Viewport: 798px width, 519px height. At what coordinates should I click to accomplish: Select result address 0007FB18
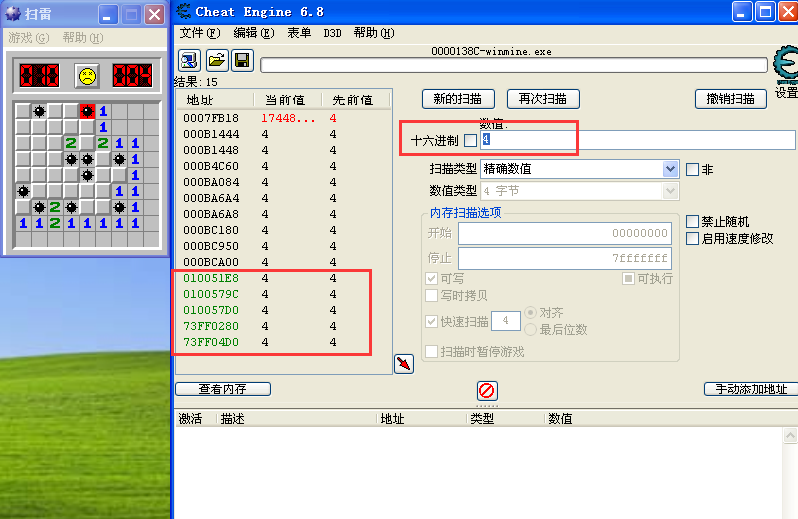[x=211, y=118]
